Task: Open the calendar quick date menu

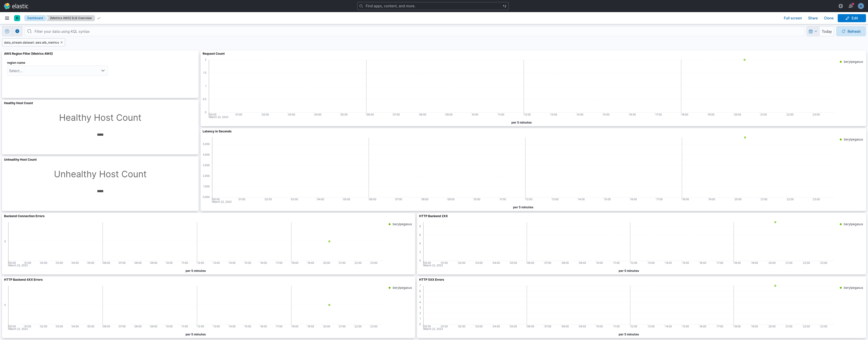Action: pyautogui.click(x=813, y=31)
